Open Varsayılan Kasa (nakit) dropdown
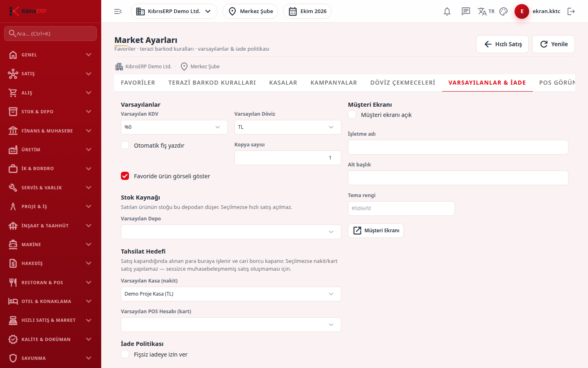 231,294
